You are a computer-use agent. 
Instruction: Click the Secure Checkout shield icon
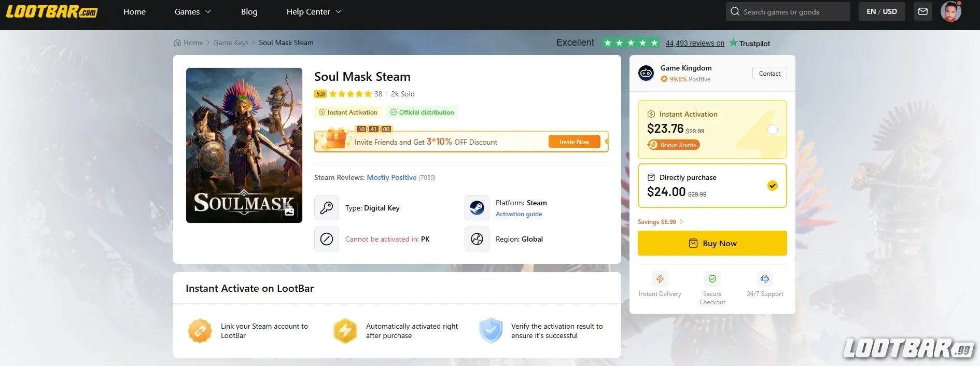click(712, 279)
